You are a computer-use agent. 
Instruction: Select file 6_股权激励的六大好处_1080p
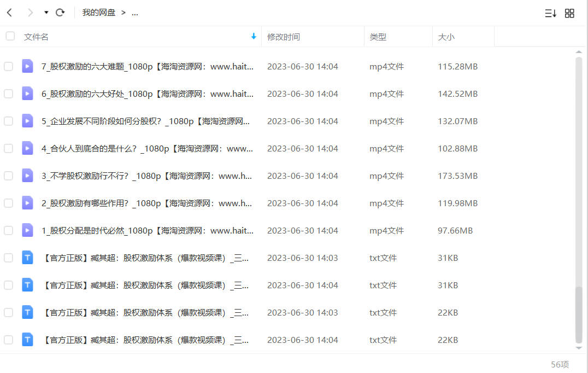(x=148, y=94)
